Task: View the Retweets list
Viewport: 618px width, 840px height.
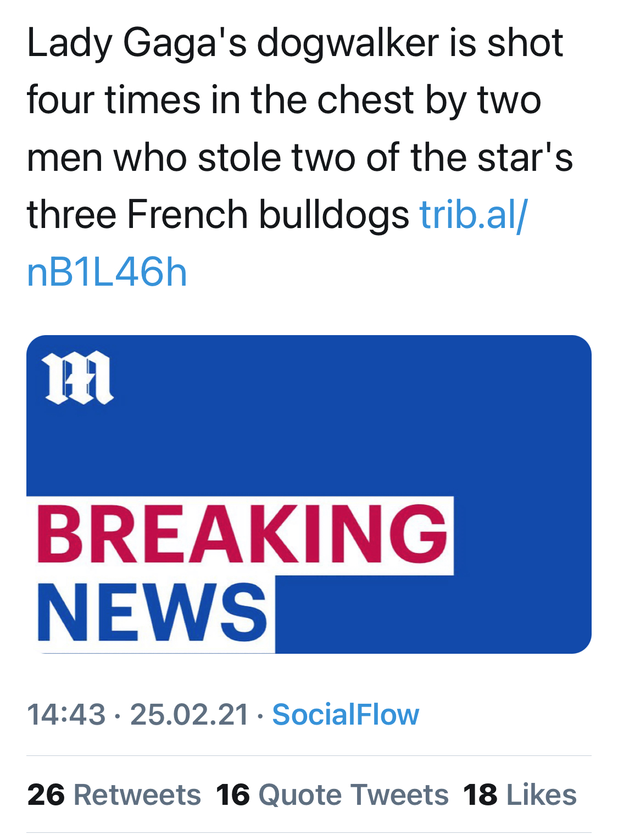Action: [137, 795]
